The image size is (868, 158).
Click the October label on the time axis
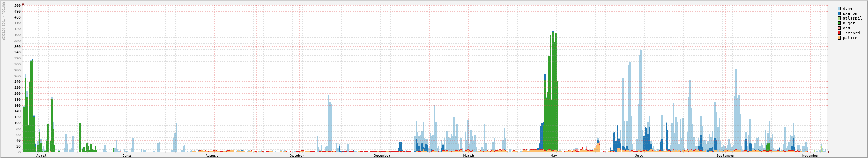tap(297, 156)
